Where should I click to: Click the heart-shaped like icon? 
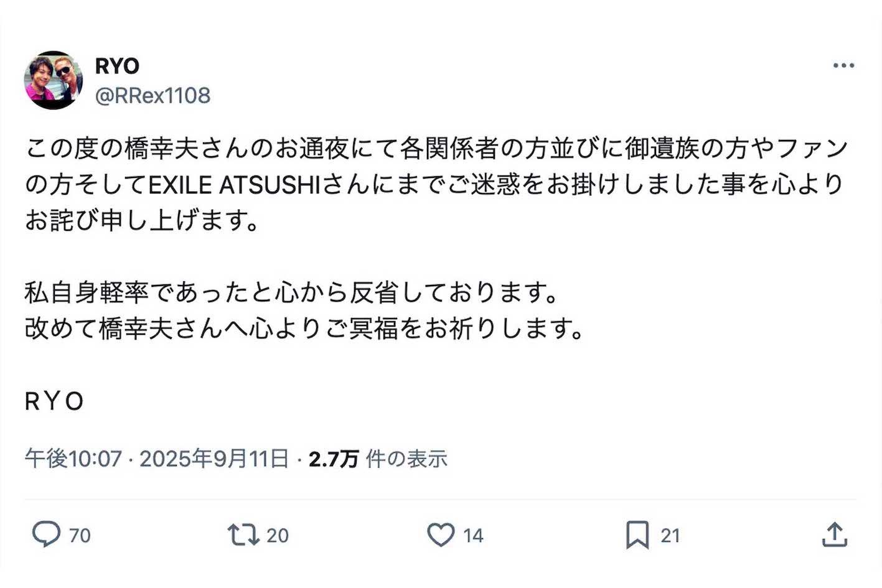pyautogui.click(x=441, y=534)
